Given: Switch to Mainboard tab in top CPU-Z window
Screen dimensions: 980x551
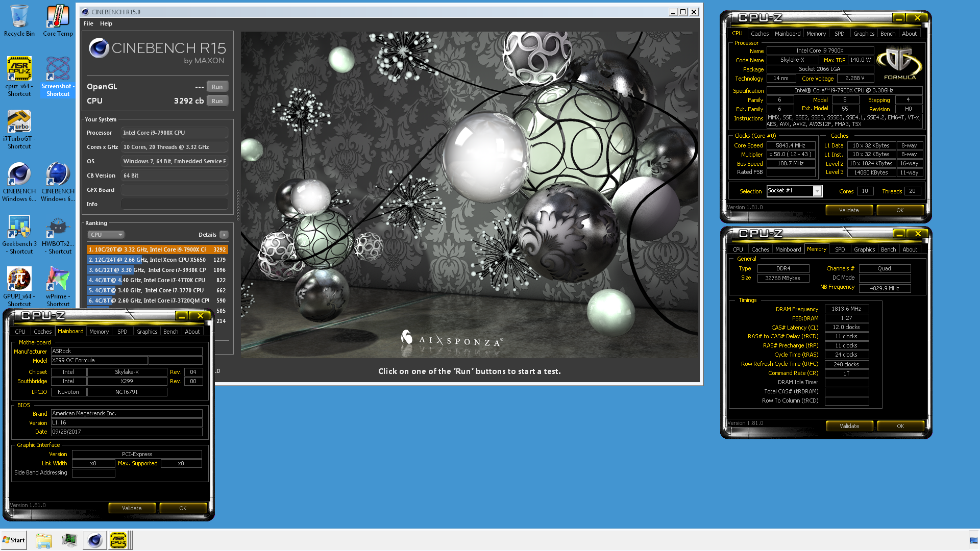Looking at the screenshot, I should coord(788,34).
